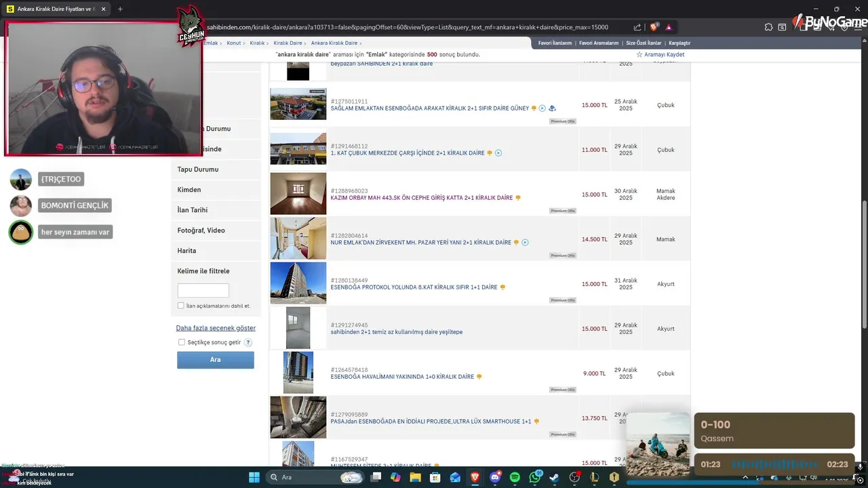
Task: Open 'ESENBOĞA HAVALİMANI YAKININDA 1+0' listing
Action: click(402, 377)
